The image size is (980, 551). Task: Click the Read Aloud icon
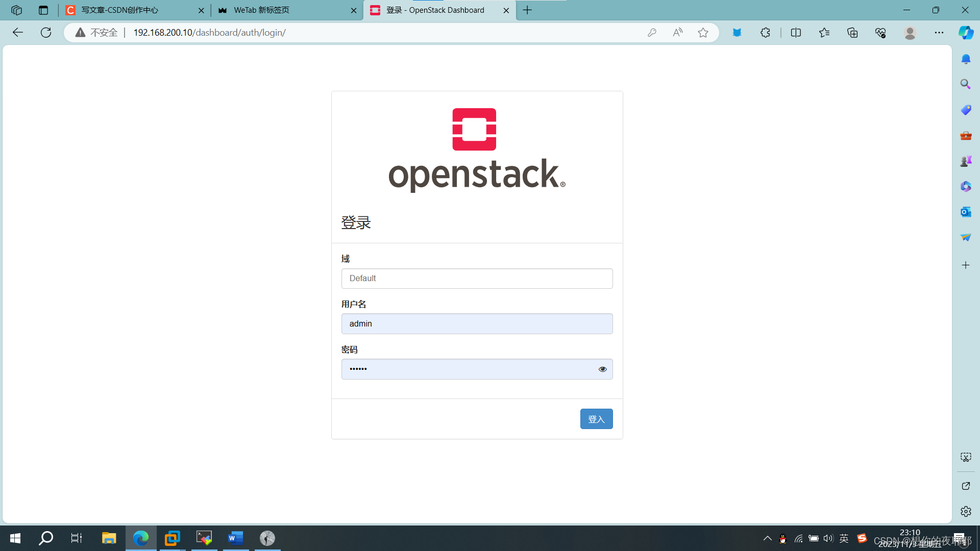[677, 33]
